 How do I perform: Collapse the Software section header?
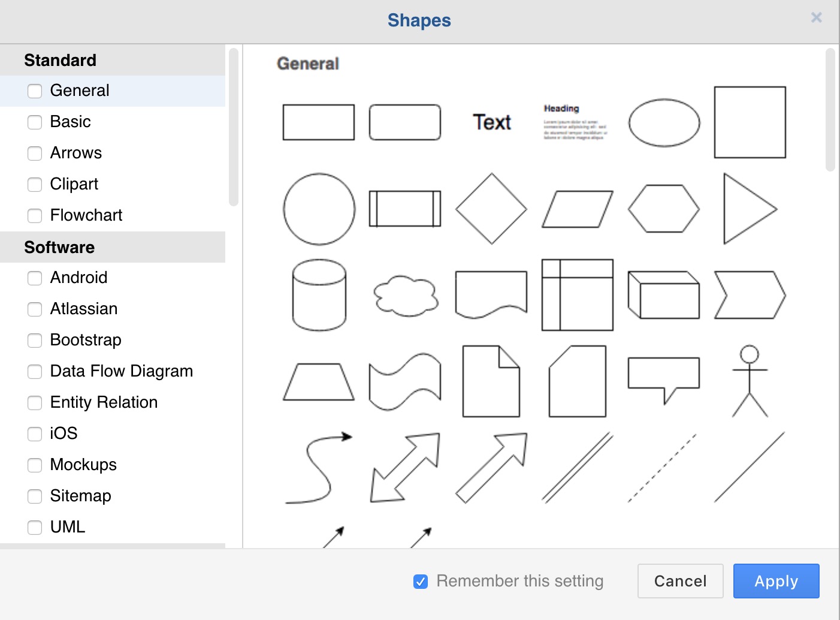(59, 247)
